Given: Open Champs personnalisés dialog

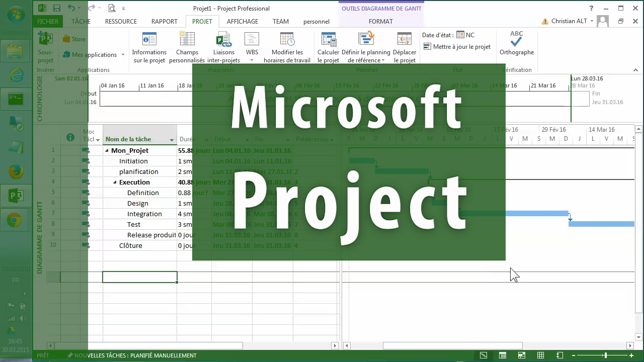Looking at the screenshot, I should [187, 47].
